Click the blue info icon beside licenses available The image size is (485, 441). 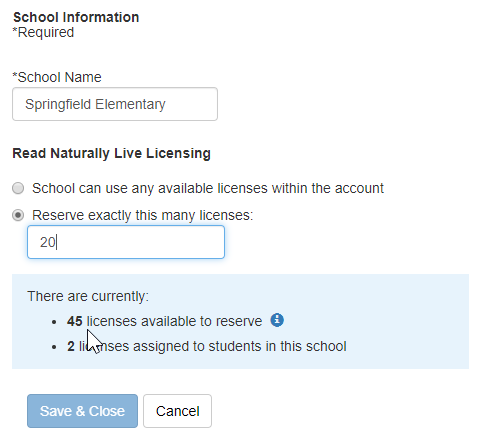[x=277, y=320]
